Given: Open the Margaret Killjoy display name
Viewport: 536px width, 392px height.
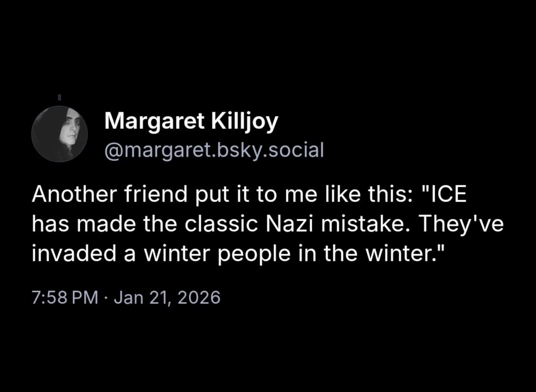Looking at the screenshot, I should (191, 121).
